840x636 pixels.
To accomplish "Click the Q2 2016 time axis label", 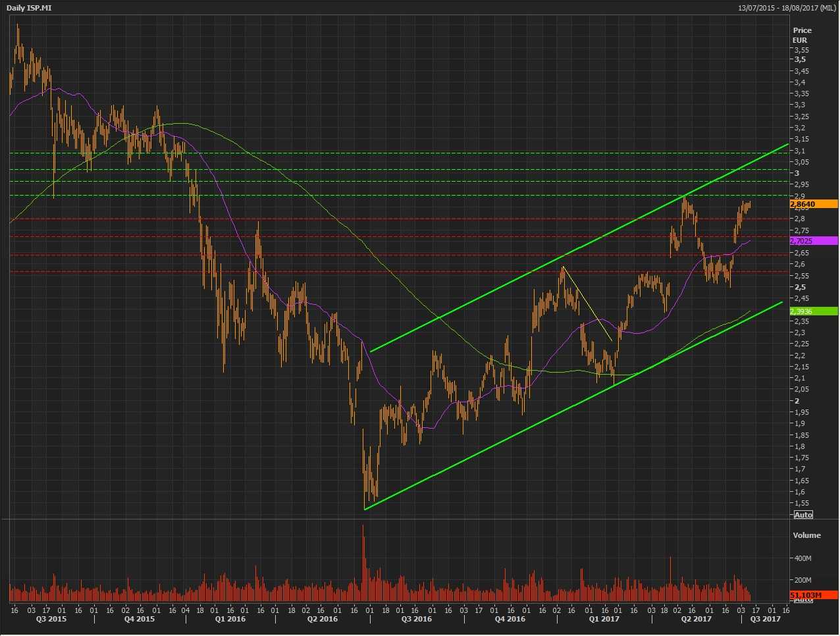I will click(x=323, y=619).
